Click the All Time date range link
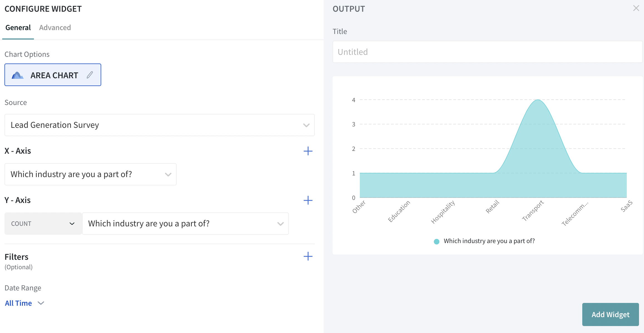The image size is (644, 333). click(18, 303)
